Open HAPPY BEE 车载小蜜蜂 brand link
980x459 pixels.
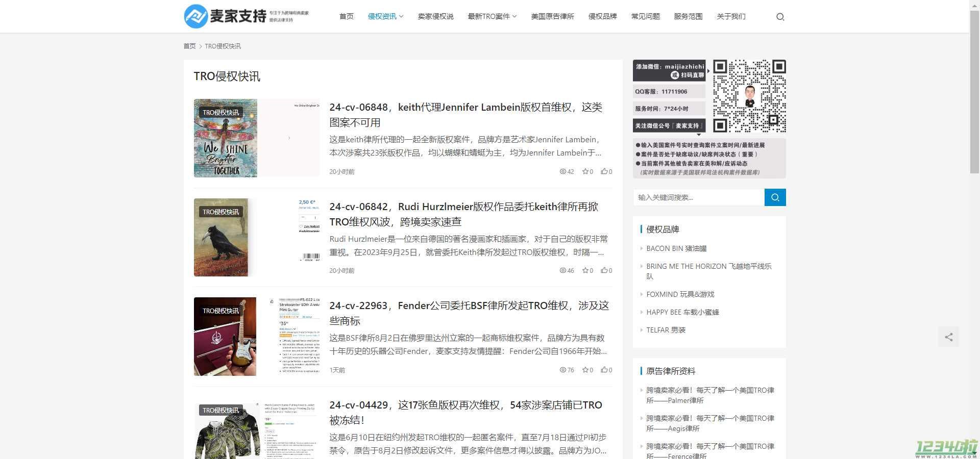(682, 312)
